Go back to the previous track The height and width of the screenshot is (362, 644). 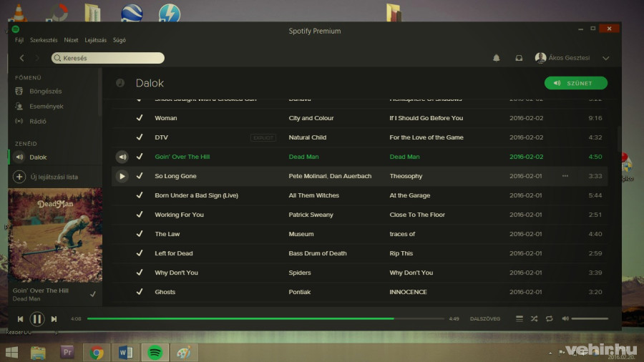point(20,319)
